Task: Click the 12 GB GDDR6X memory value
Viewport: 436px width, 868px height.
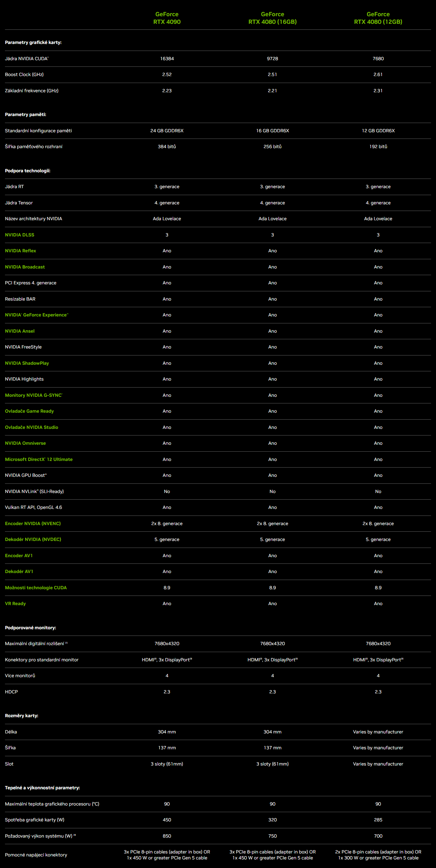Action: point(378,131)
